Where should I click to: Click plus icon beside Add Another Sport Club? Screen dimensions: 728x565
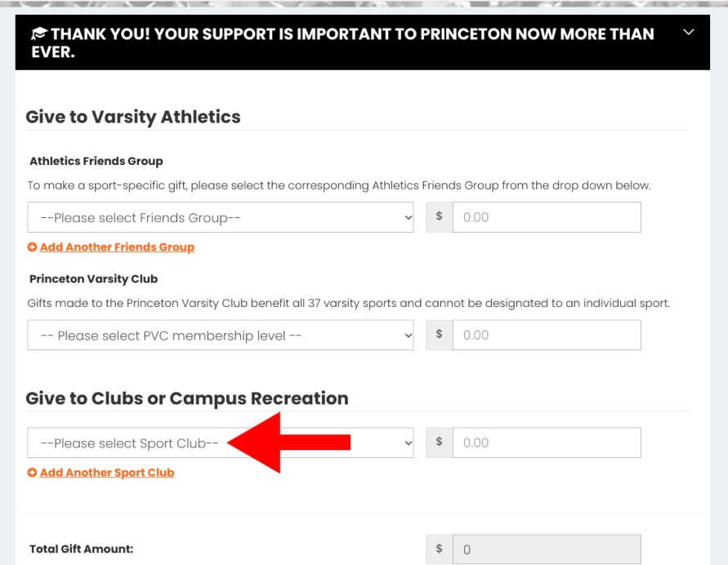tap(32, 473)
